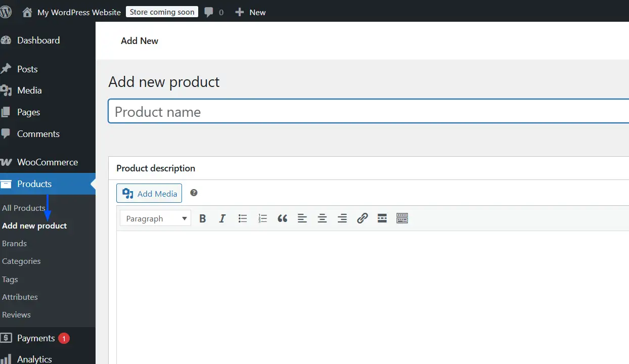
Task: Open the Tags submenu
Action: (x=10, y=279)
